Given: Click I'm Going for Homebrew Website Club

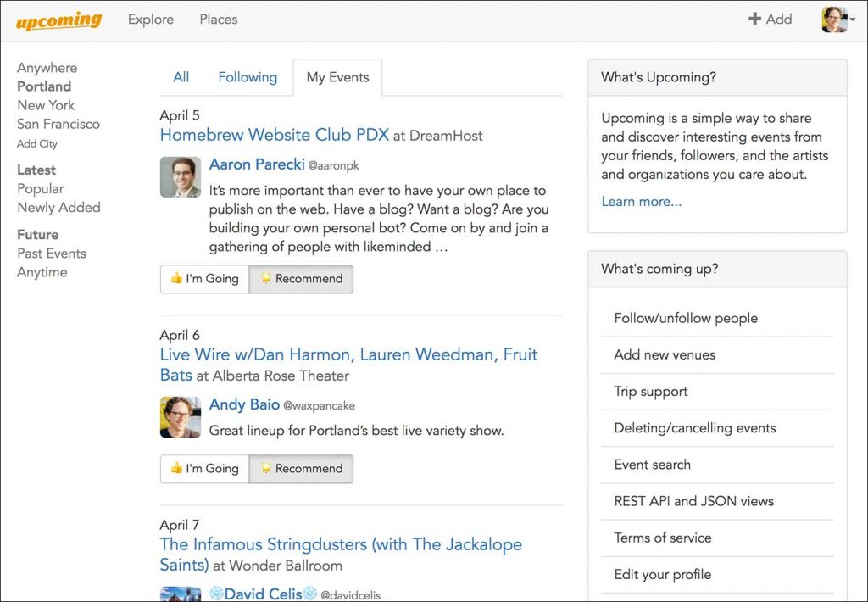Looking at the screenshot, I should [205, 279].
